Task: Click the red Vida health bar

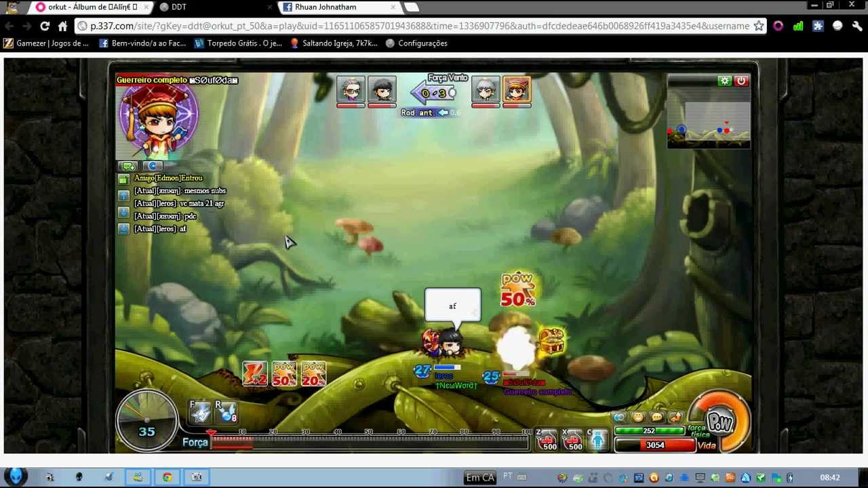Action: (x=655, y=445)
